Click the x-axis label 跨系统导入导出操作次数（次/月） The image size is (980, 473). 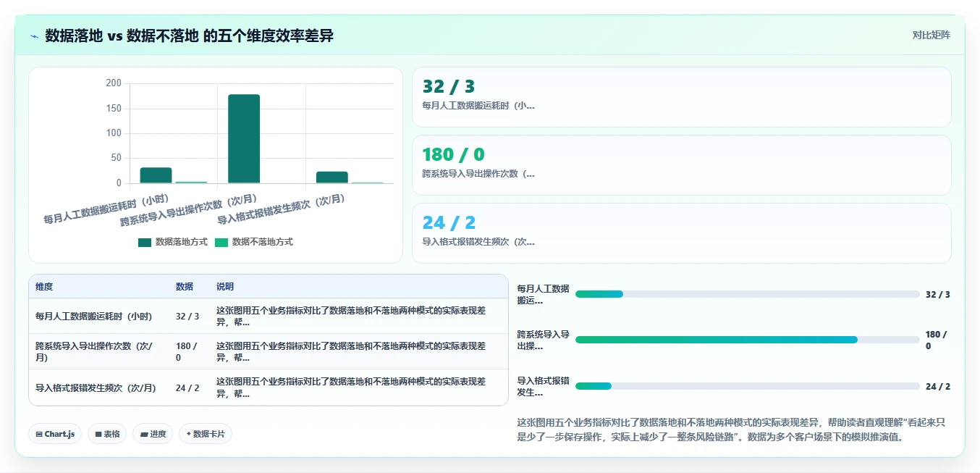tap(189, 212)
